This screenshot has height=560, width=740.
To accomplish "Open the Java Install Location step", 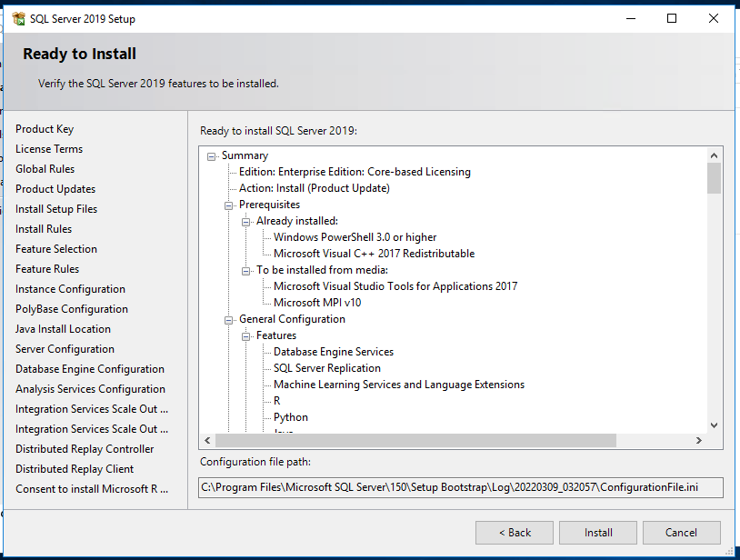I will coord(63,329).
